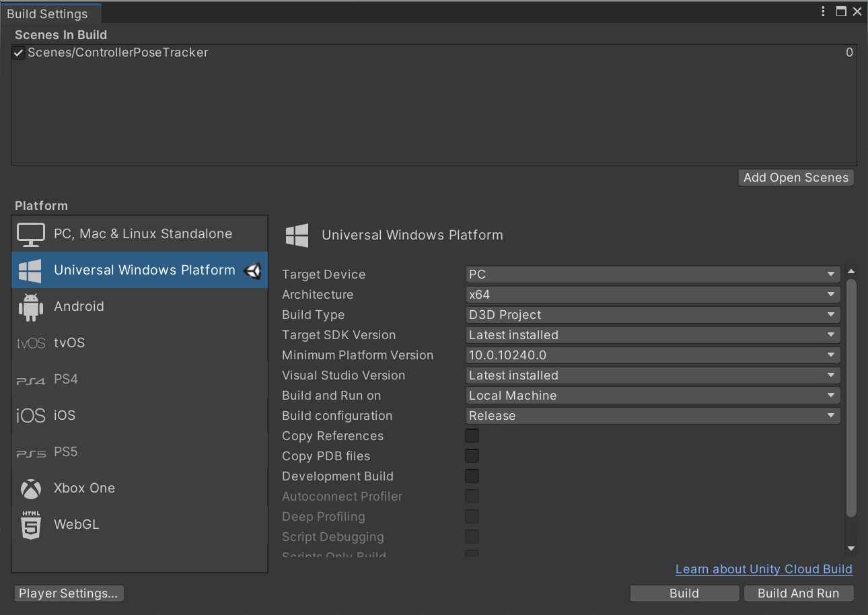Open the Target SDK Version dropdown
Screen dimensions: 868x615
pyautogui.click(x=653, y=335)
